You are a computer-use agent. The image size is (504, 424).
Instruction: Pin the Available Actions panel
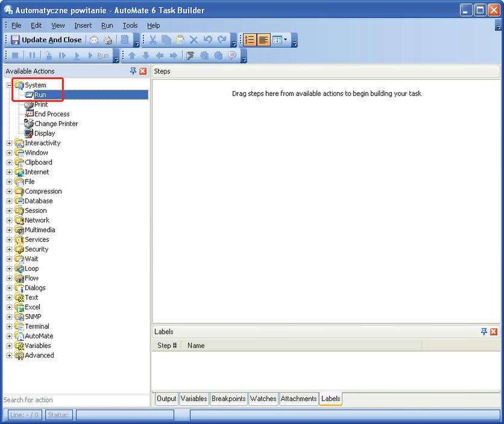click(x=133, y=71)
